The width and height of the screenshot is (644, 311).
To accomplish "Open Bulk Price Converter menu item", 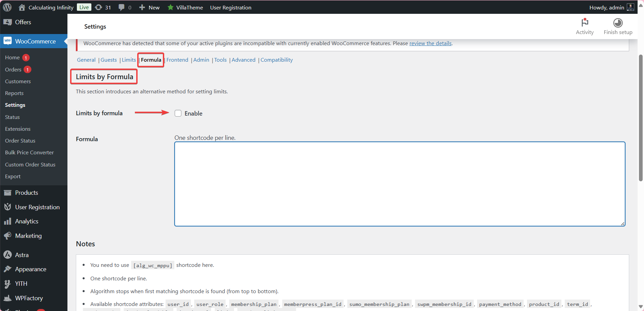I will point(29,152).
